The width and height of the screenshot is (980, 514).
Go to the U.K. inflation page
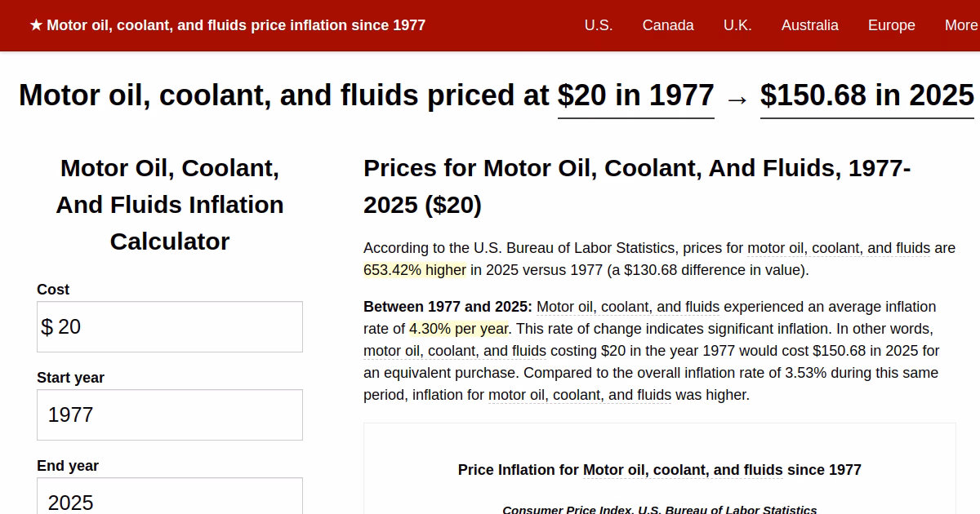(x=737, y=25)
